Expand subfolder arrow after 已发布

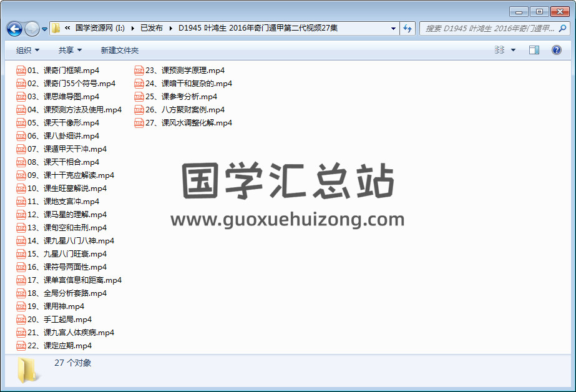pos(170,28)
